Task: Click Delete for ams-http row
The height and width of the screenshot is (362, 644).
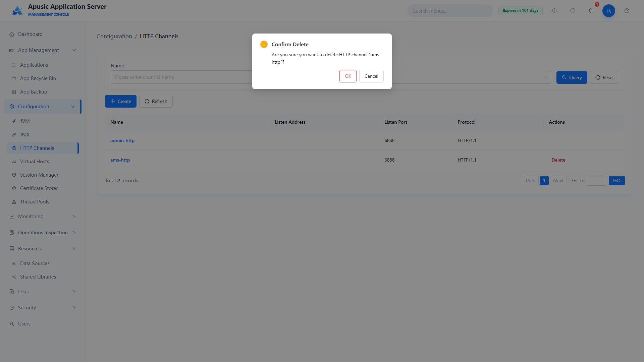Action: tap(558, 160)
